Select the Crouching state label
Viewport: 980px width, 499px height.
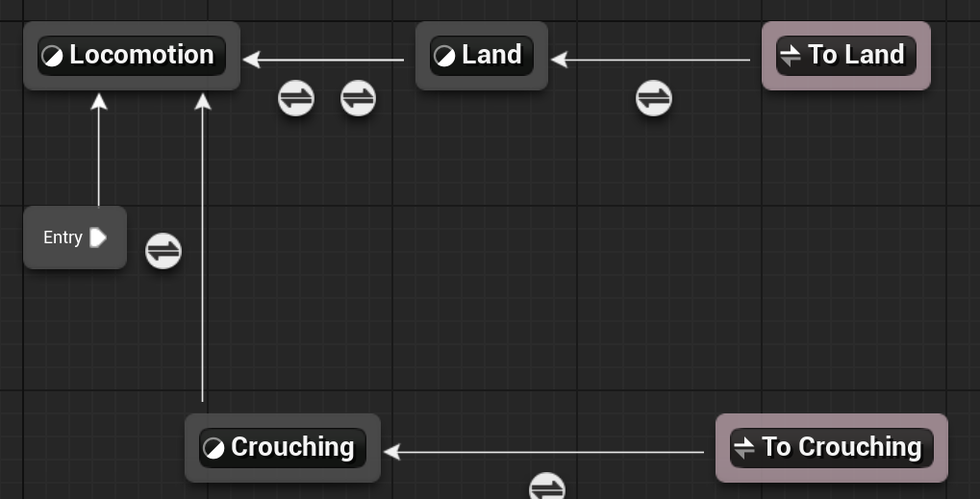[292, 447]
